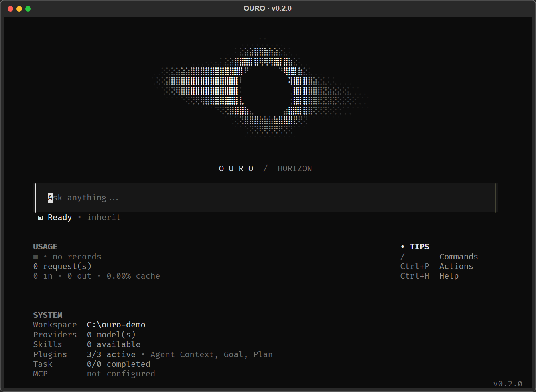Click the gray square usage indicator icon
Viewport: 536px width, 392px height.
click(36, 257)
